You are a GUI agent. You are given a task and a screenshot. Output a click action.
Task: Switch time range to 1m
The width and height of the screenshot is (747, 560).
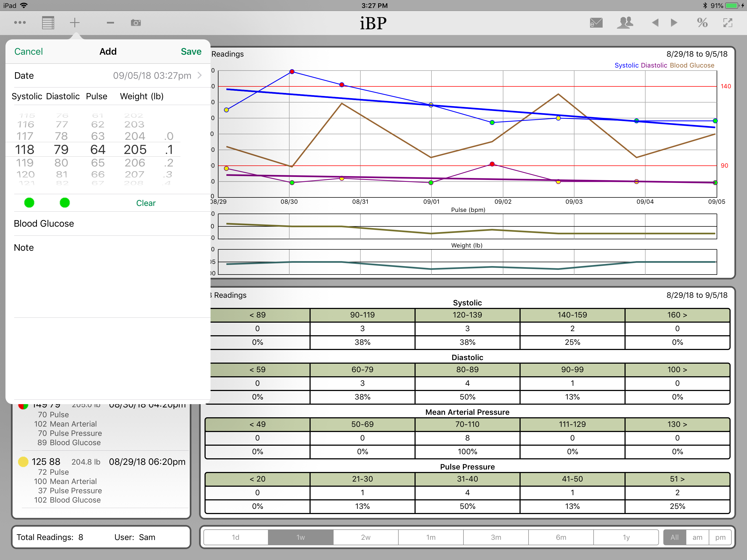coord(431,537)
